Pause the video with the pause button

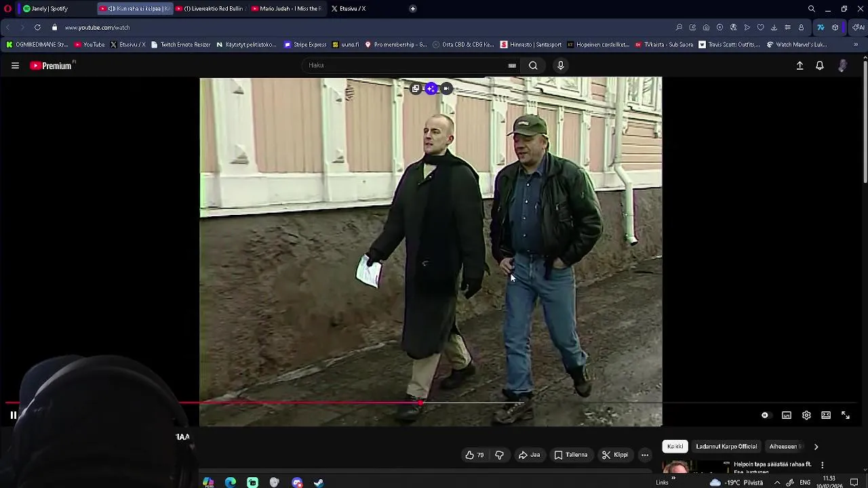coord(13,415)
